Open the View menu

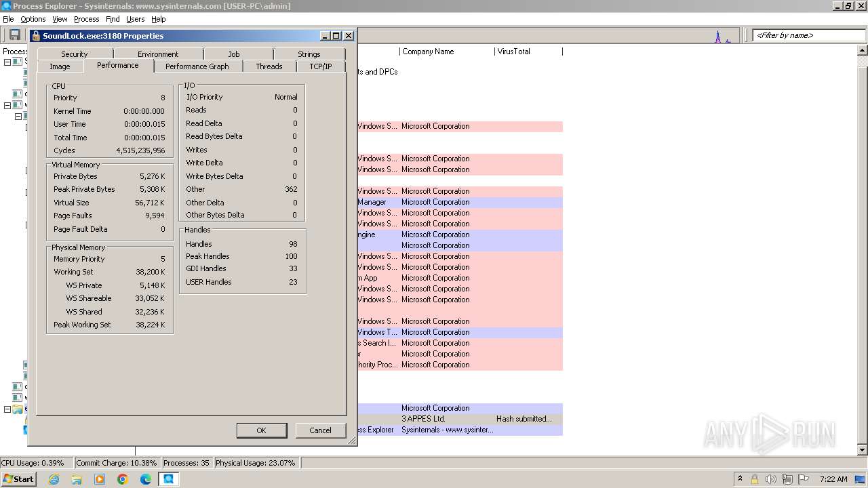click(60, 19)
